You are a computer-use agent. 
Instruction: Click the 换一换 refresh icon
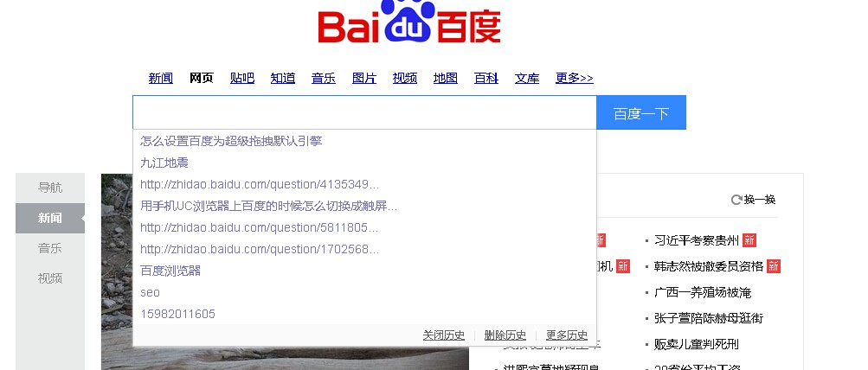click(x=736, y=200)
